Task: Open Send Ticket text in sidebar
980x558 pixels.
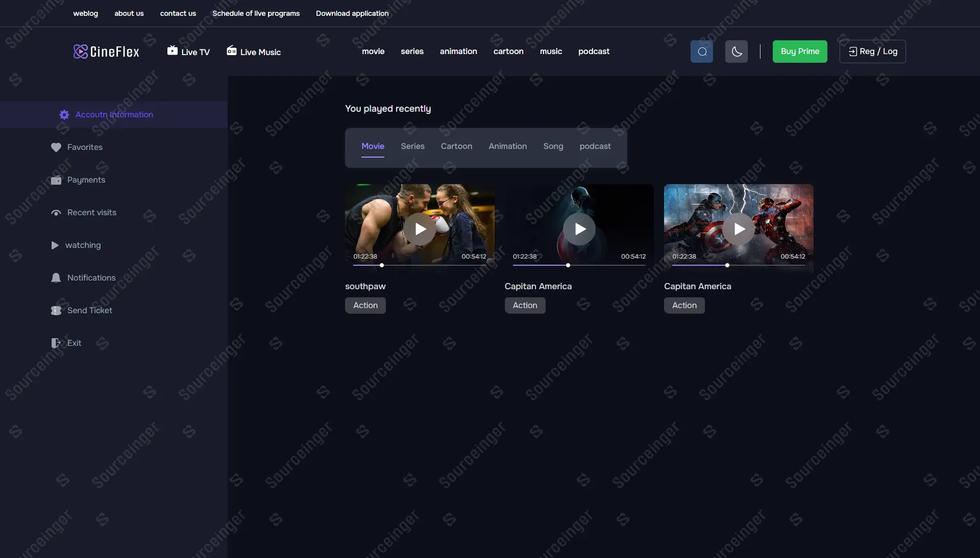Action: pyautogui.click(x=90, y=311)
